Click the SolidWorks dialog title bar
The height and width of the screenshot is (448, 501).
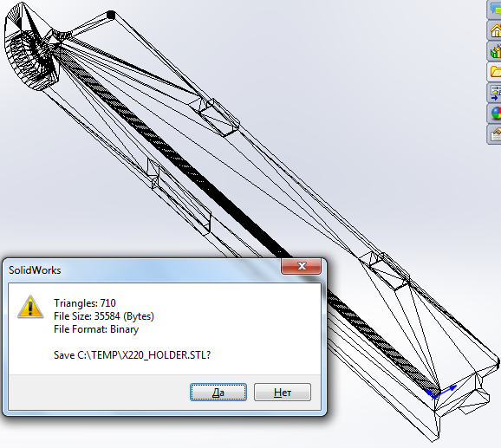144,270
